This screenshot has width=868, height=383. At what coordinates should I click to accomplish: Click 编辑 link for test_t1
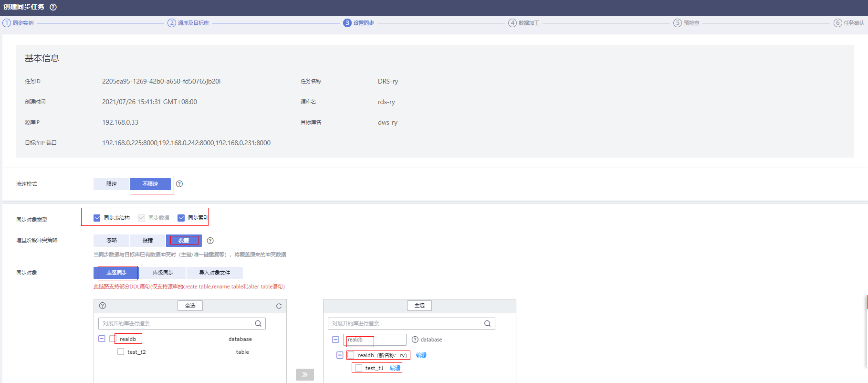(395, 368)
